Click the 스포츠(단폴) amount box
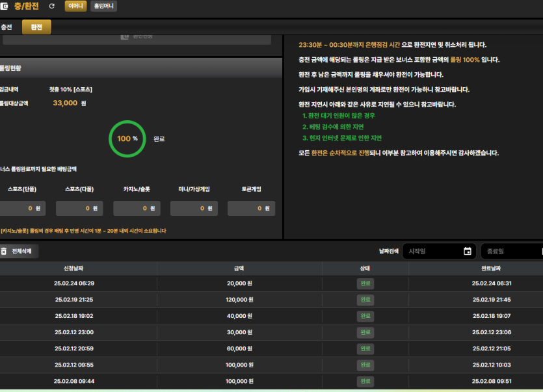The height and width of the screenshot is (392, 543). [x=23, y=208]
